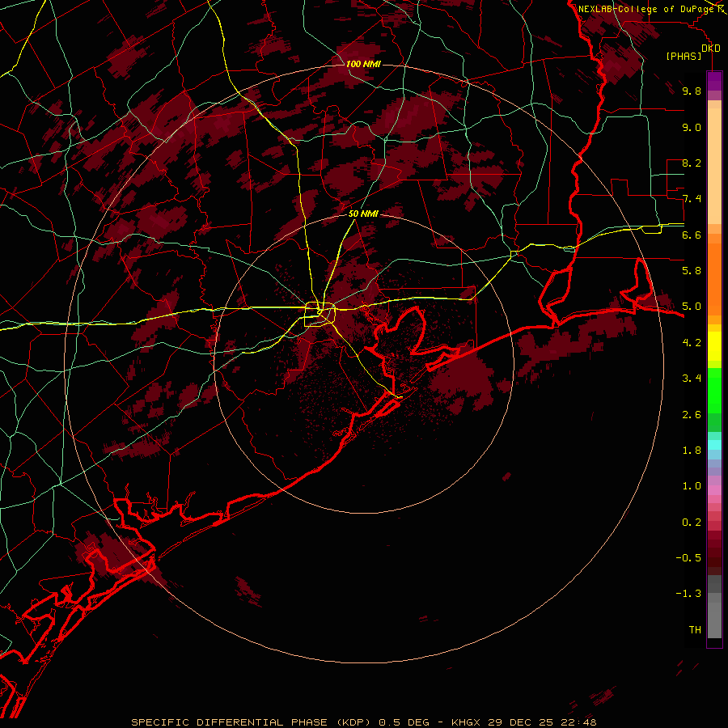Click the -1.3 scale value
The image size is (728, 728).
pos(688,594)
